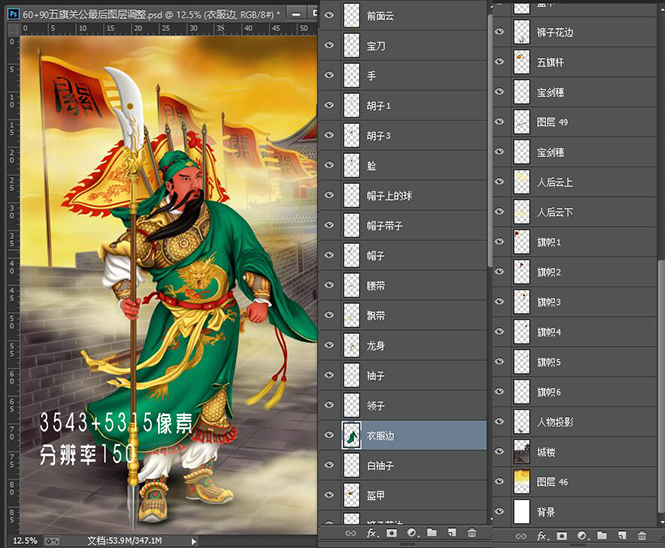Click 帽子 layer thumbnail
The height and width of the screenshot is (548, 665).
tap(351, 255)
